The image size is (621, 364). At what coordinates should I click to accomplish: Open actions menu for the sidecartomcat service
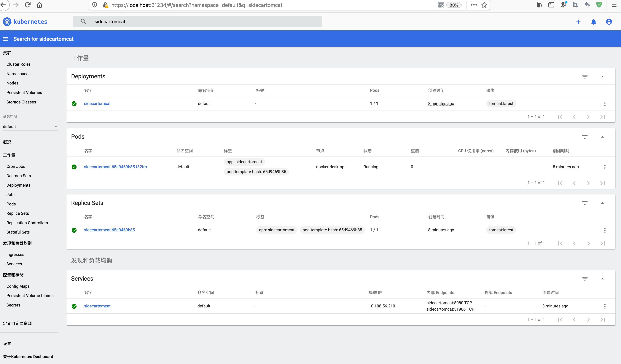[x=605, y=306]
